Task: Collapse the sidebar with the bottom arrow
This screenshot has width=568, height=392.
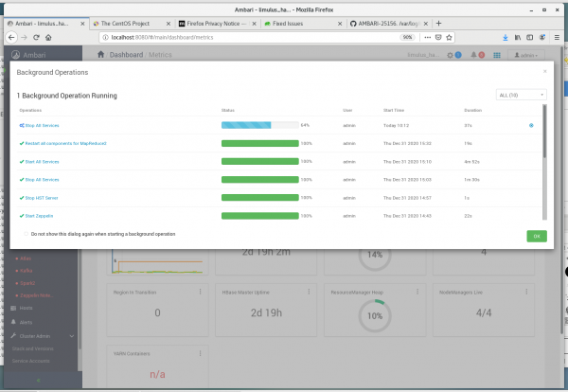Action: pos(39,380)
